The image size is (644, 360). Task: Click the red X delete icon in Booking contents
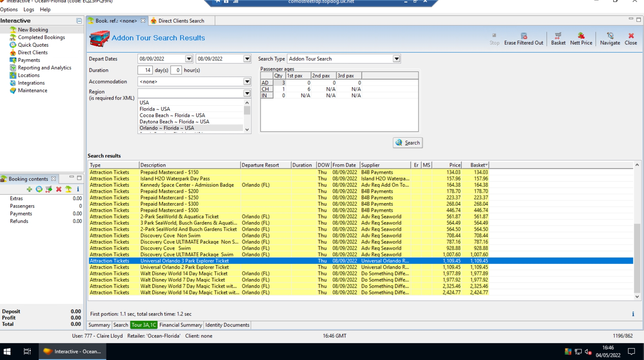(59, 189)
